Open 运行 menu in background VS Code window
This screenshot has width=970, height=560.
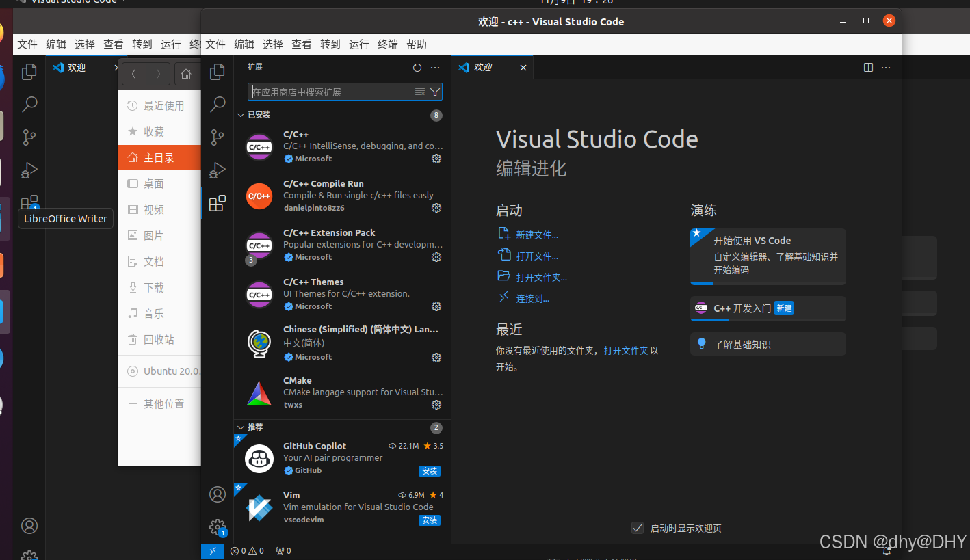[171, 44]
